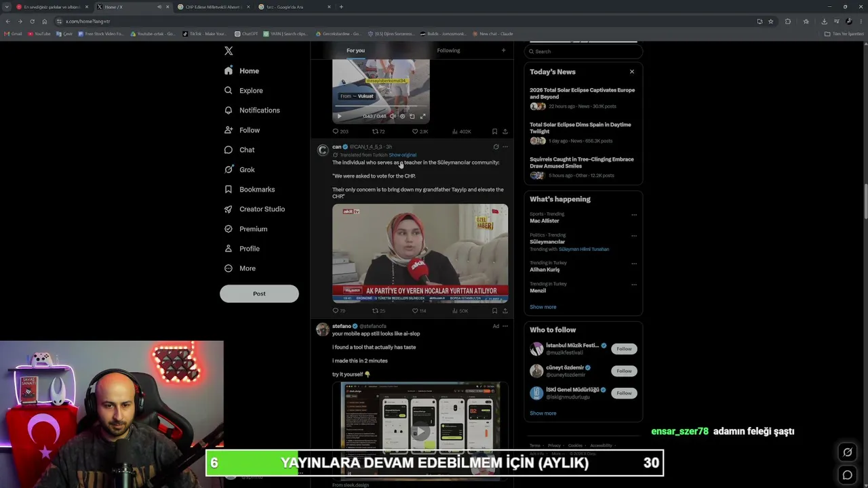Follow İSKİ Genel Müdürlüğü account
Viewport: 868px width, 488px height.
click(x=624, y=393)
